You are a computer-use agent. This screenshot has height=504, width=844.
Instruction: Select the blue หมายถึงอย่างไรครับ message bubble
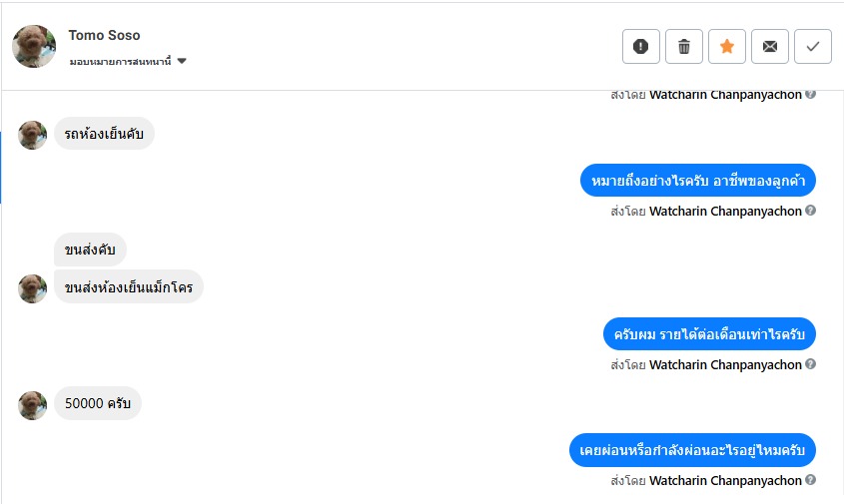point(697,181)
